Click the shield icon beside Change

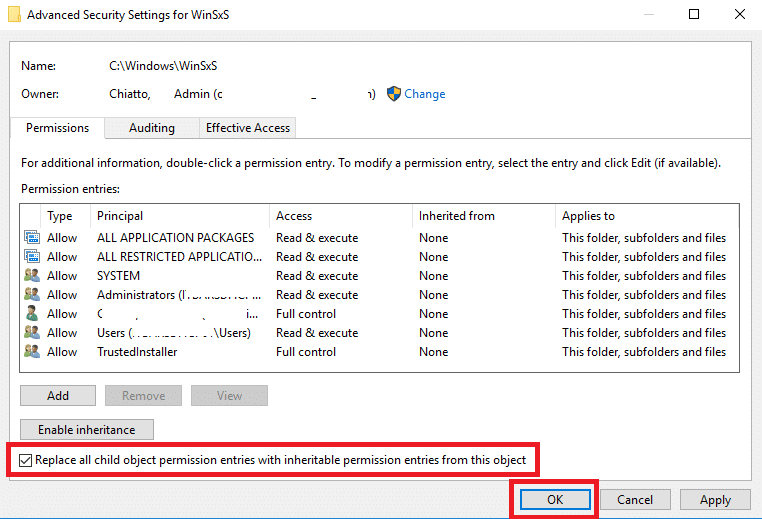394,94
